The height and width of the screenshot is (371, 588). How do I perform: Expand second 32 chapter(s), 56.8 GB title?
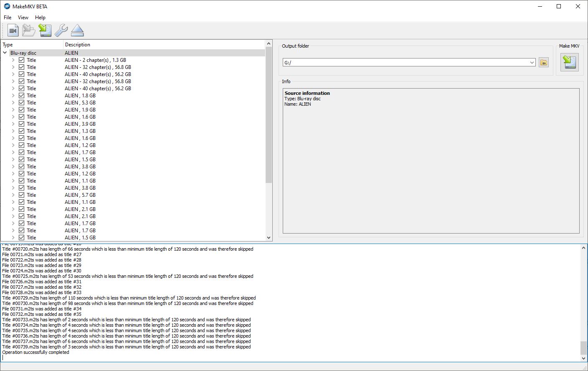(13, 81)
